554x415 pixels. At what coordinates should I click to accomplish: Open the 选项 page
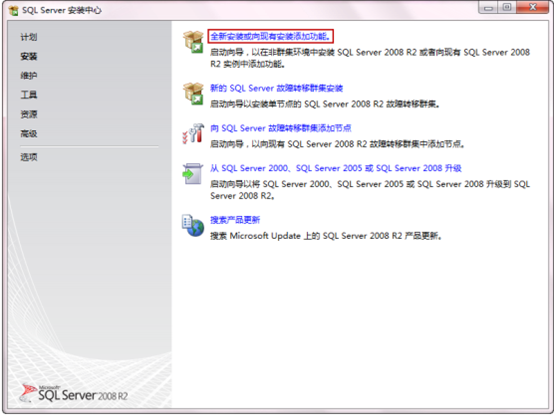click(29, 157)
